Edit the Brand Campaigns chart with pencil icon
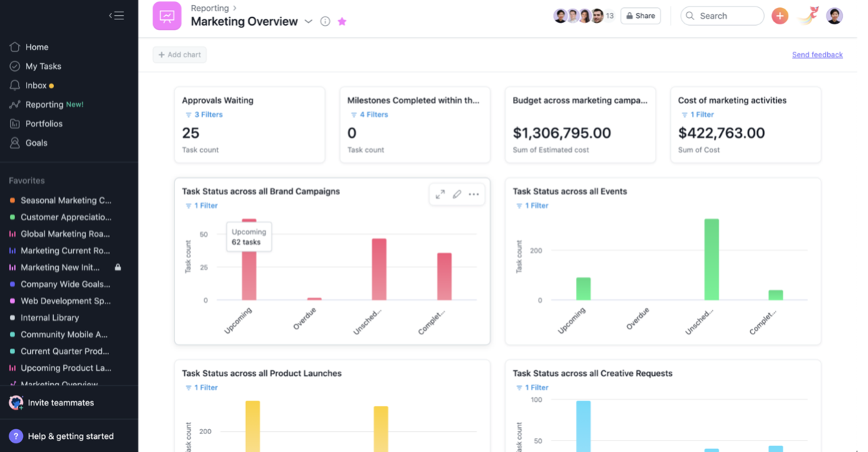This screenshot has height=452, width=868. coord(457,194)
